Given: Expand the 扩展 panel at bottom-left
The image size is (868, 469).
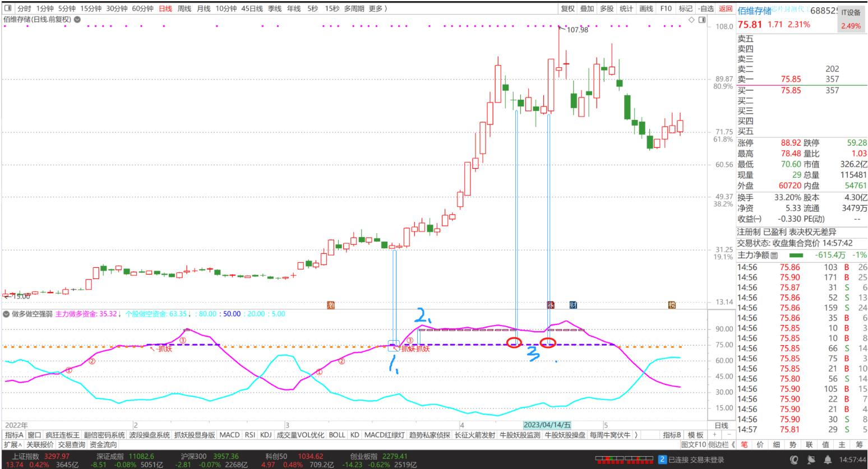Looking at the screenshot, I should 13,445.
